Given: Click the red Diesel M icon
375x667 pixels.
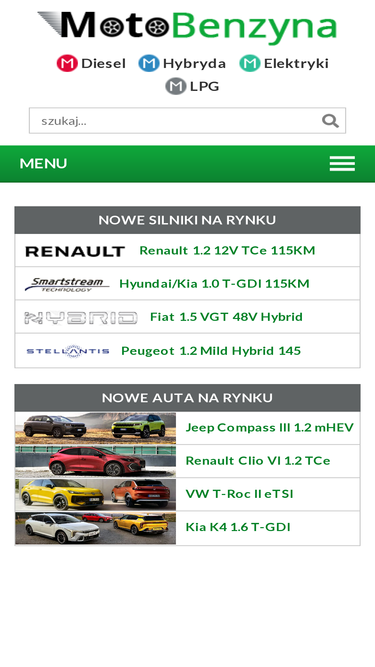Looking at the screenshot, I should pos(67,63).
